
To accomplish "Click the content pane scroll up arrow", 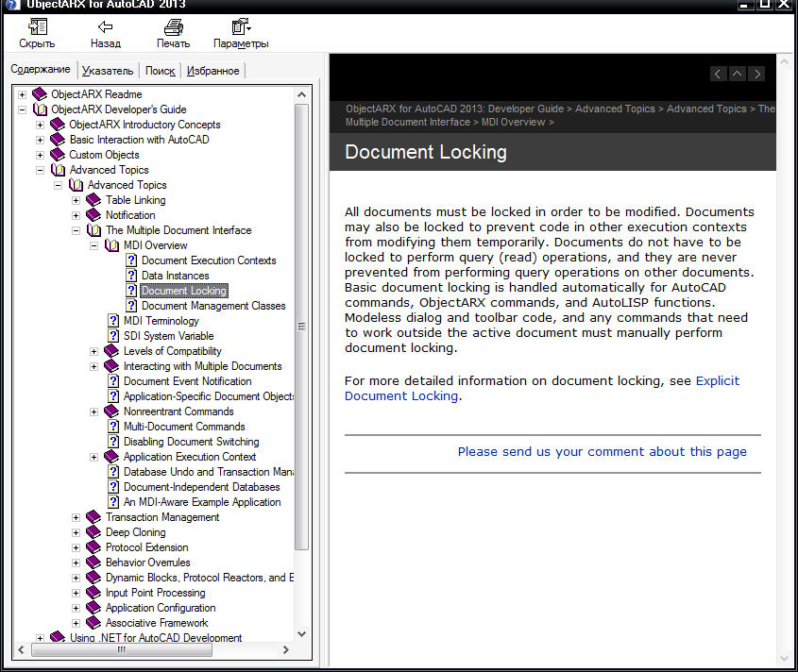I will click(784, 61).
